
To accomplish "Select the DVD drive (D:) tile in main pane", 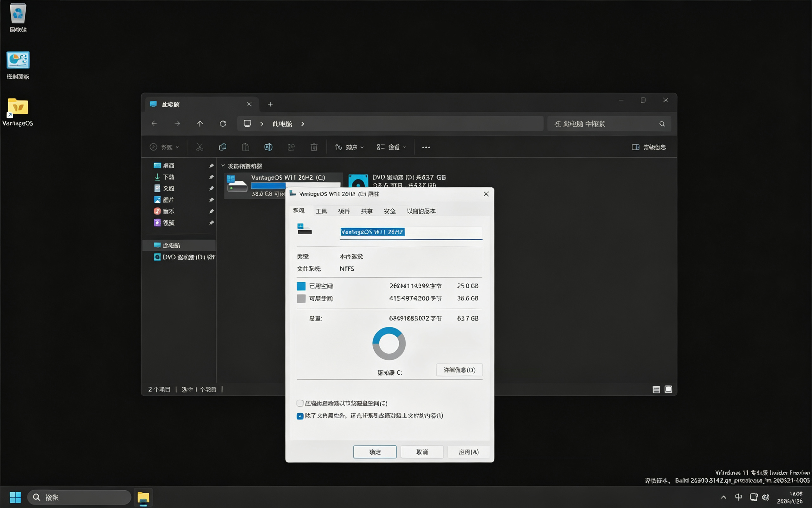I will pos(398,181).
